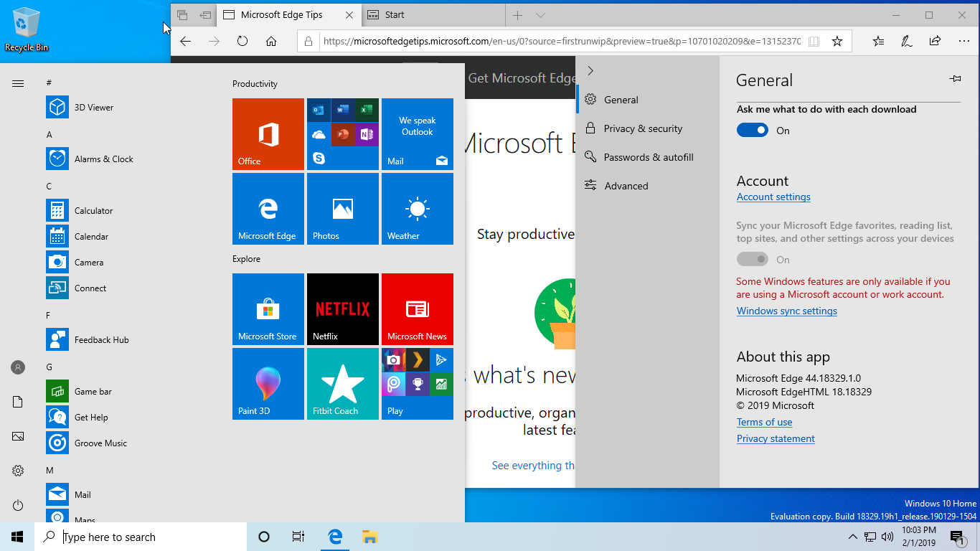Open Pictures from the Start menu rail
This screenshot has height=551, width=980.
coord(18,436)
